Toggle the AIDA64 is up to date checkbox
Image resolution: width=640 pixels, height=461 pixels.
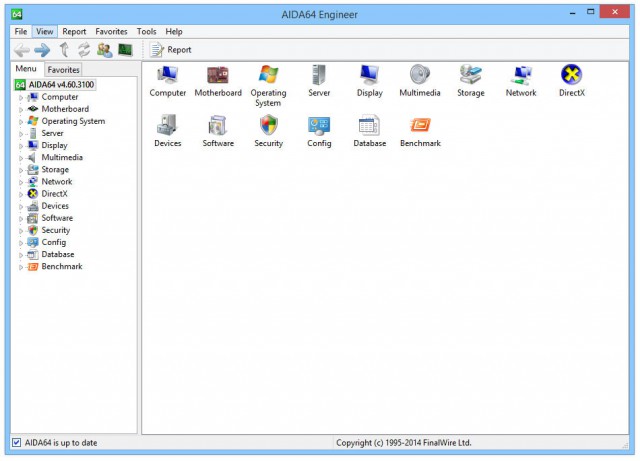coord(16,442)
